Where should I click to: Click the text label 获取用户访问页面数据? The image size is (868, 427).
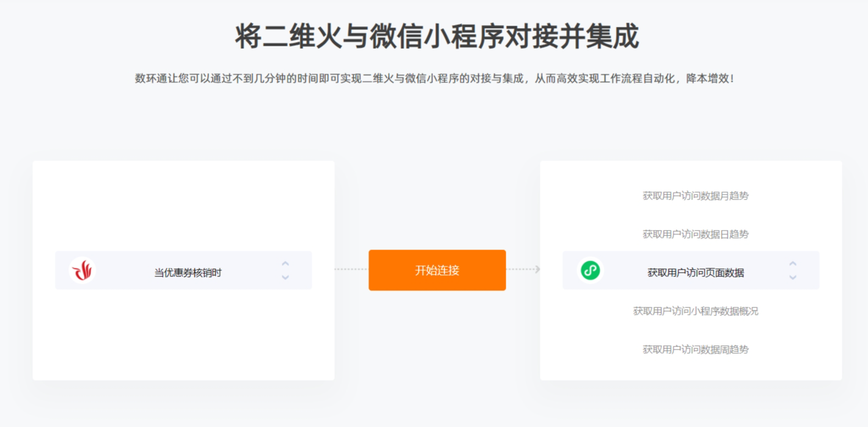tap(695, 273)
